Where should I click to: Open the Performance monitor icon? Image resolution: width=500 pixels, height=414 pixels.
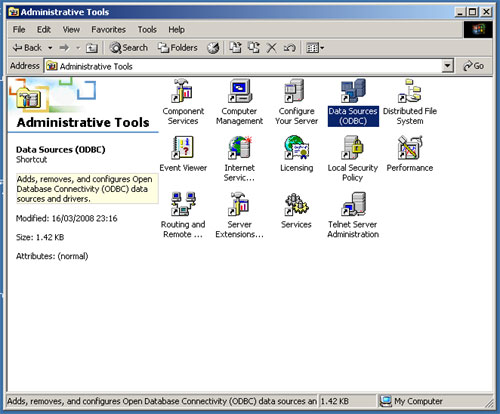[x=409, y=147]
